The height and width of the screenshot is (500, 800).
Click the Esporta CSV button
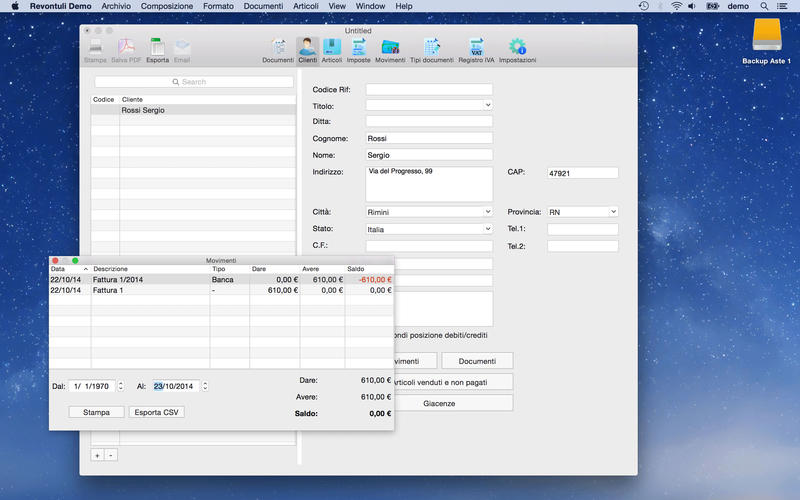tap(157, 412)
